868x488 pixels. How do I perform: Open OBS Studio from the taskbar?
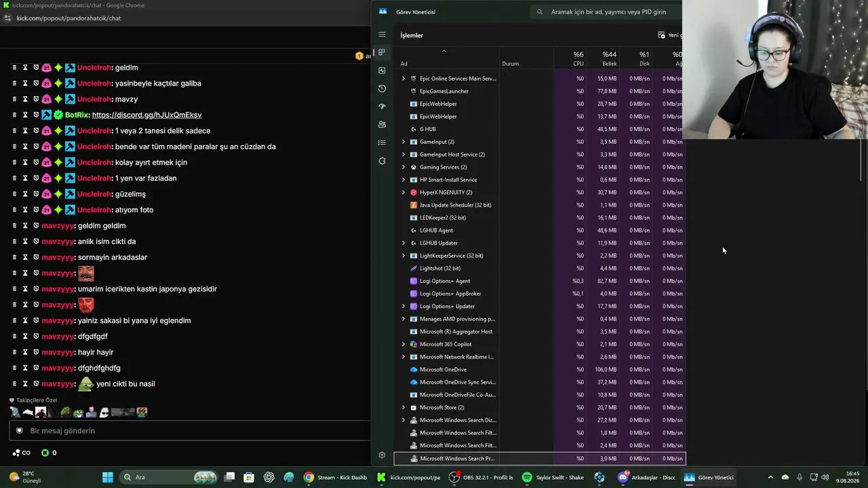pyautogui.click(x=454, y=477)
